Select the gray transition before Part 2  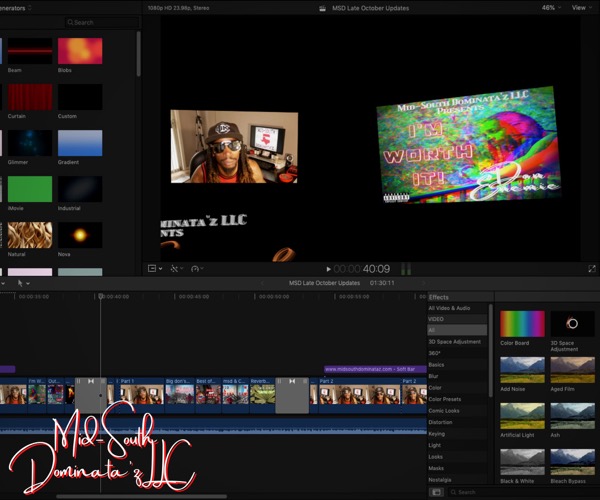pos(292,395)
